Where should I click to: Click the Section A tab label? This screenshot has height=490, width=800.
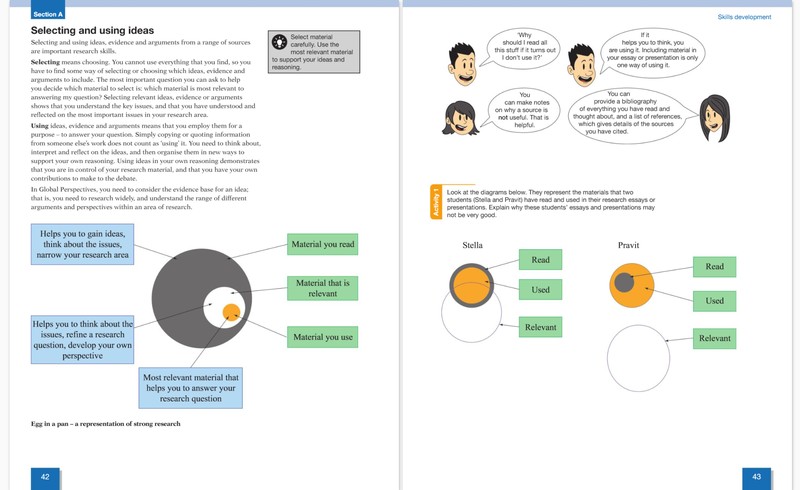[48, 14]
